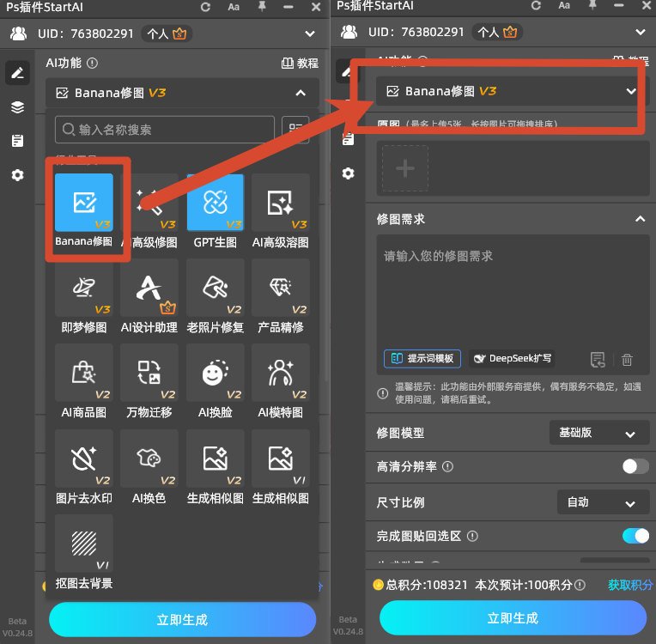Click 个人 membership badge in right panel
Screen dimensions: 656x644
coord(497,33)
